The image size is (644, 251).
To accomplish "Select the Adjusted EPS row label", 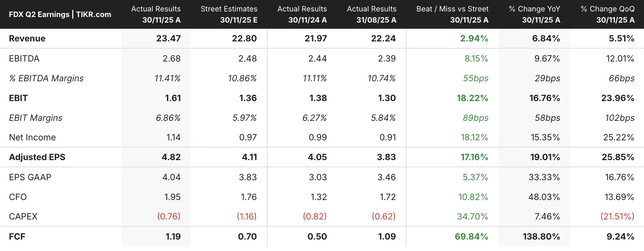I will click(37, 157).
